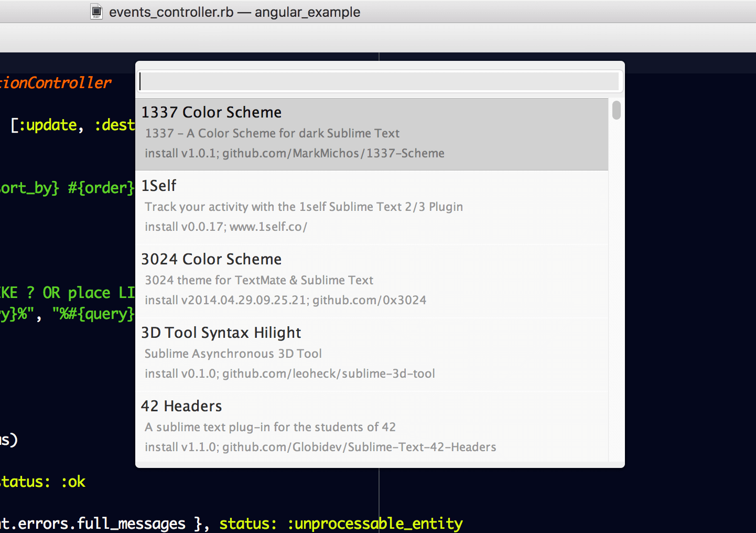Click 'Track your activity with the 1self' description
756x533 pixels.
click(x=304, y=207)
